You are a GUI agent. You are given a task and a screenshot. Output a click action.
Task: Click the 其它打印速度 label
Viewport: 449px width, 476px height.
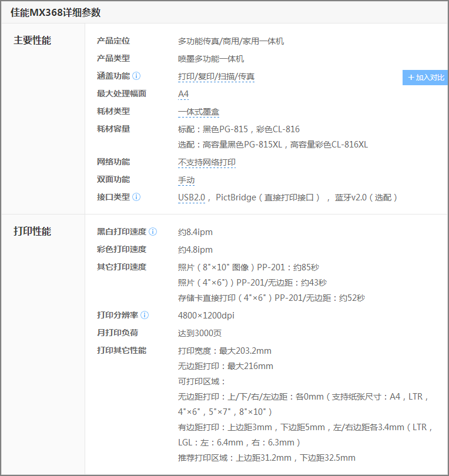(122, 267)
